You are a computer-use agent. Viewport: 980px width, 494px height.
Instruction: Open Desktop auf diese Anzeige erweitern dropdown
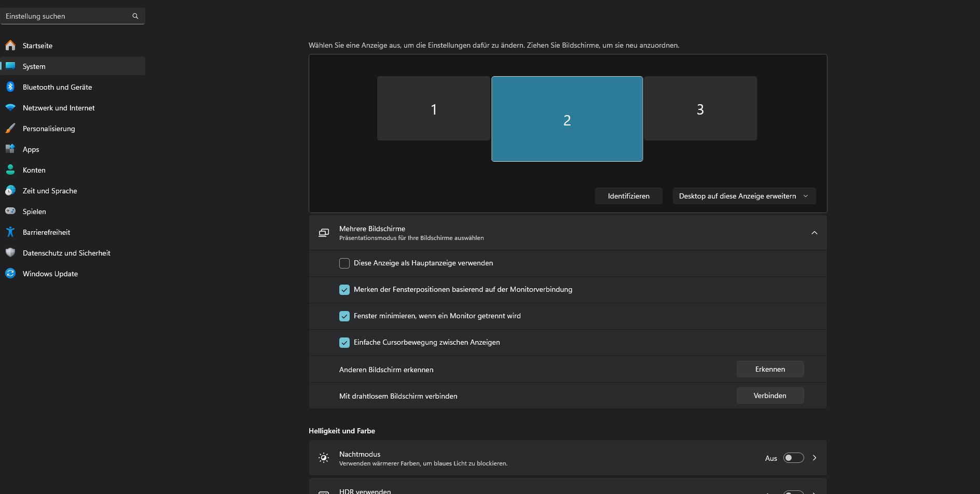(744, 196)
